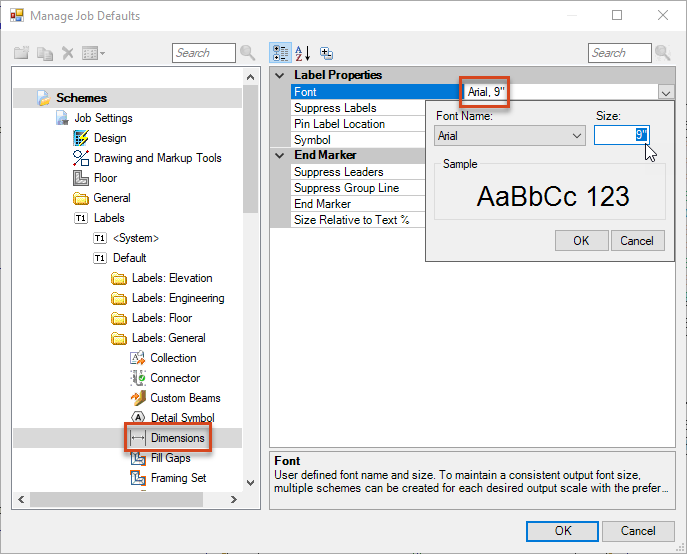Viewport: 687px width, 554px height.
Task: Select the Suppress Labels property
Action: (x=358, y=108)
